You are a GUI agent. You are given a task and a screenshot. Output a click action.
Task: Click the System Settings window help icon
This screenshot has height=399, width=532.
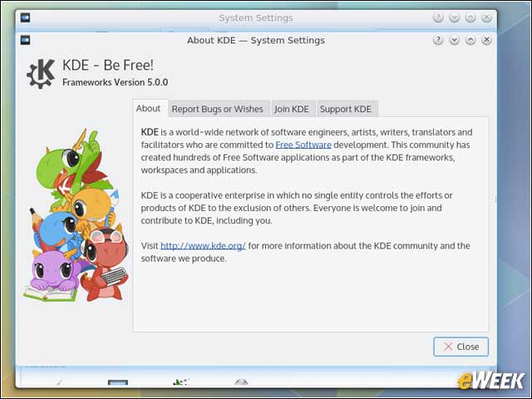438,17
